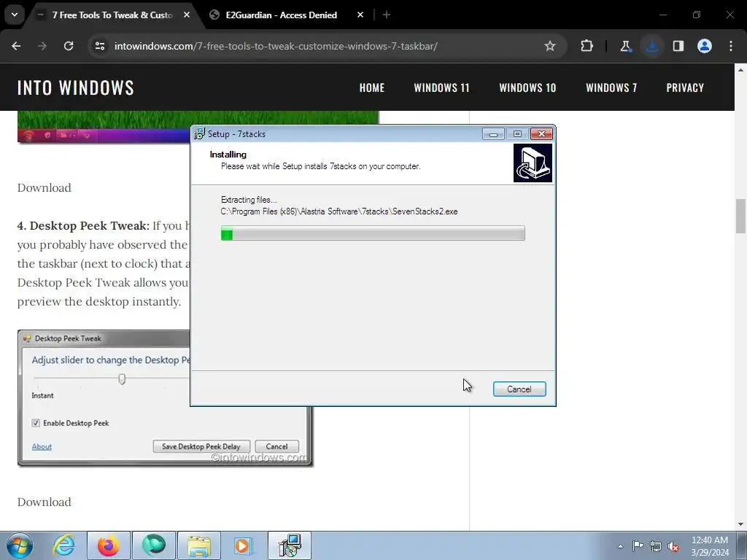The height and width of the screenshot is (560, 747).
Task: Click the SevenStacks2.exe extraction path text
Action: pyautogui.click(x=339, y=211)
